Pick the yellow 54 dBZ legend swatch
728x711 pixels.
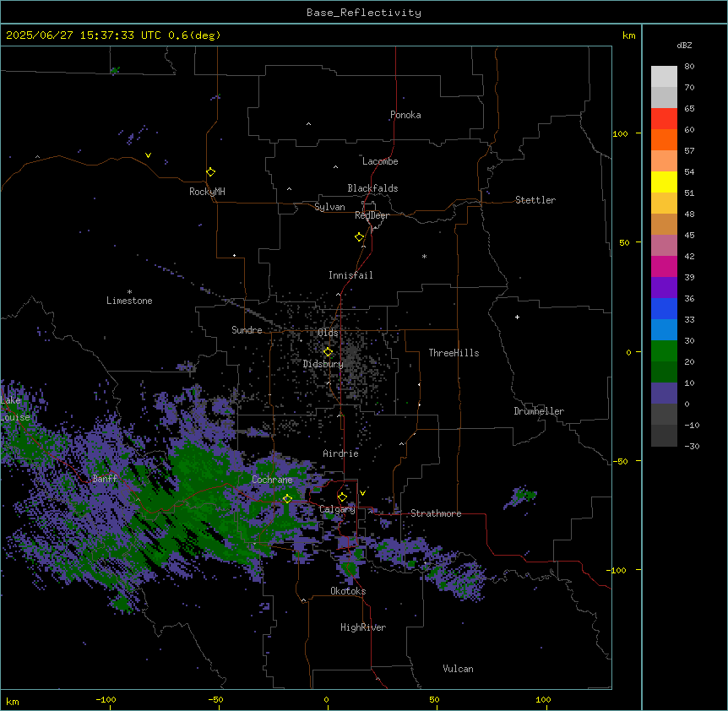664,182
